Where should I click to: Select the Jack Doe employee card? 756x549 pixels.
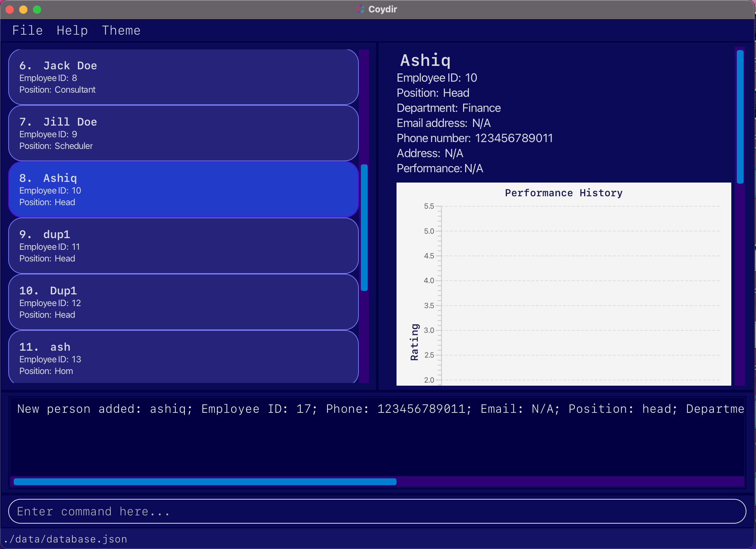pyautogui.click(x=183, y=77)
